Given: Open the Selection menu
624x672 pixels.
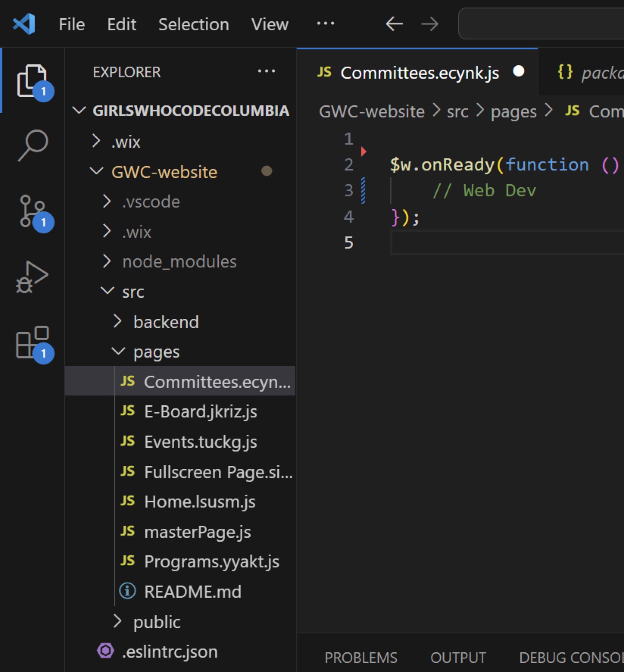Looking at the screenshot, I should pyautogui.click(x=194, y=24).
